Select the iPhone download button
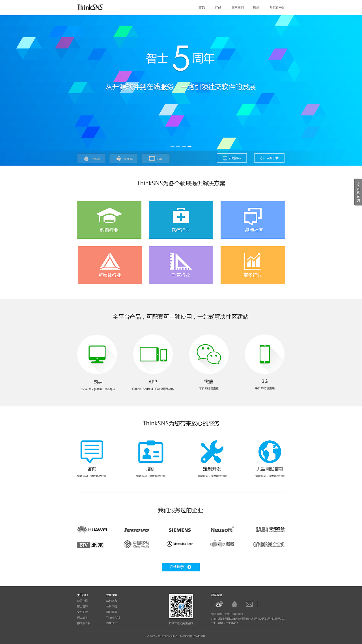 [91, 158]
